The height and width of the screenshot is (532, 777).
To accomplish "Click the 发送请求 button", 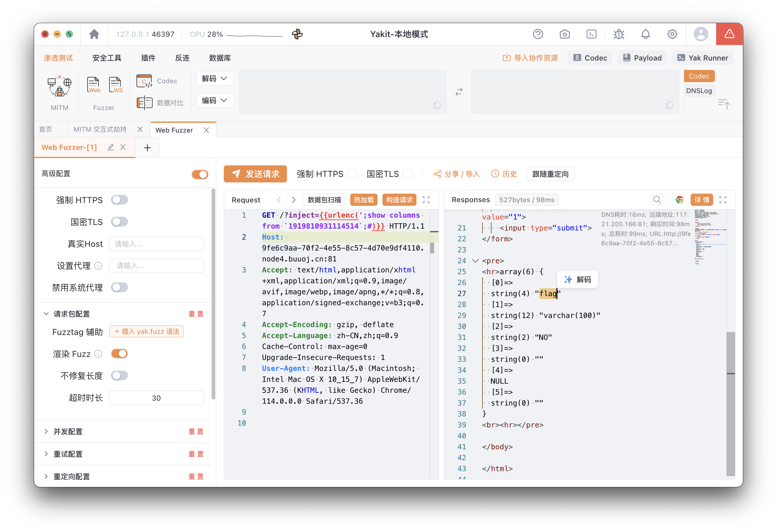I will 255,174.
